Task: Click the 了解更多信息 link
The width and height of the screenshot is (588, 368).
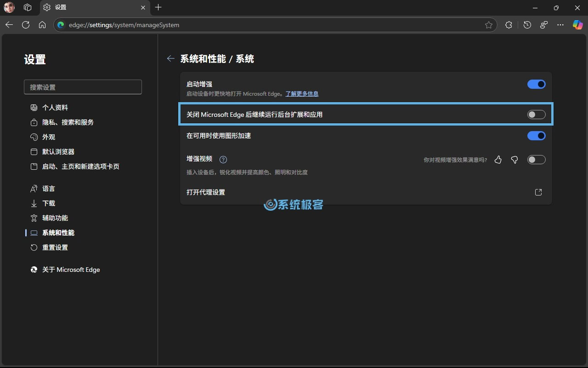Action: tap(302, 94)
